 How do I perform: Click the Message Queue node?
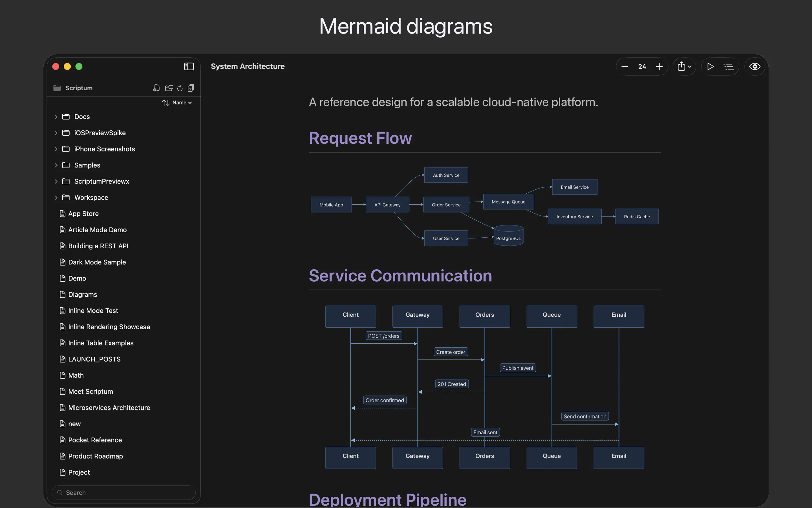pyautogui.click(x=508, y=202)
